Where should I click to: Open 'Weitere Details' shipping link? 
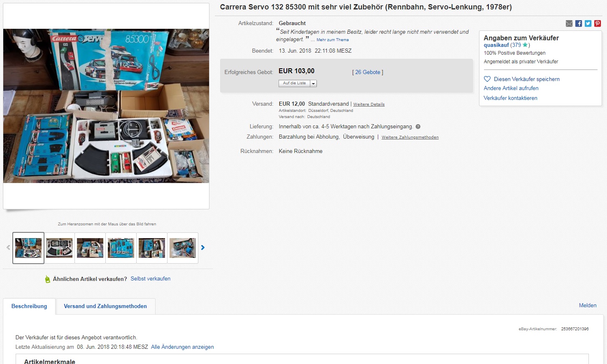tap(369, 104)
